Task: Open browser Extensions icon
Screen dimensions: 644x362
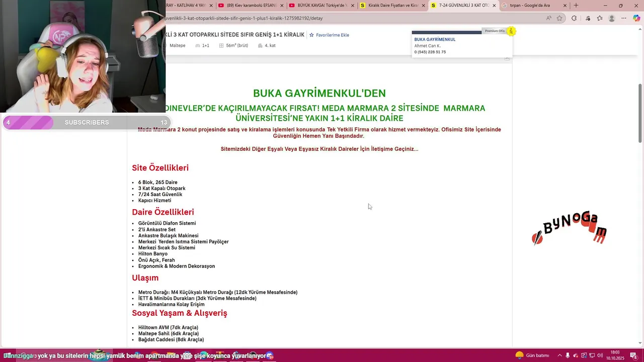Action: [x=574, y=18]
